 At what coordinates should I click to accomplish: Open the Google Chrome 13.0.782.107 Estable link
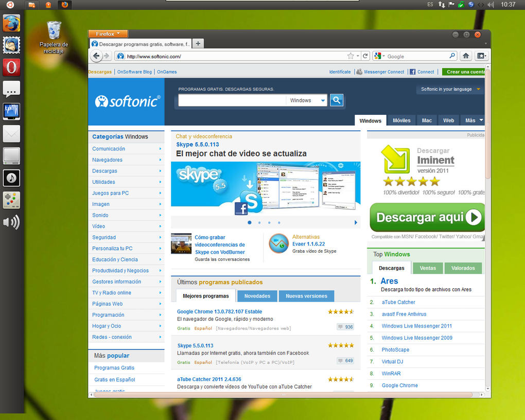[x=219, y=311]
